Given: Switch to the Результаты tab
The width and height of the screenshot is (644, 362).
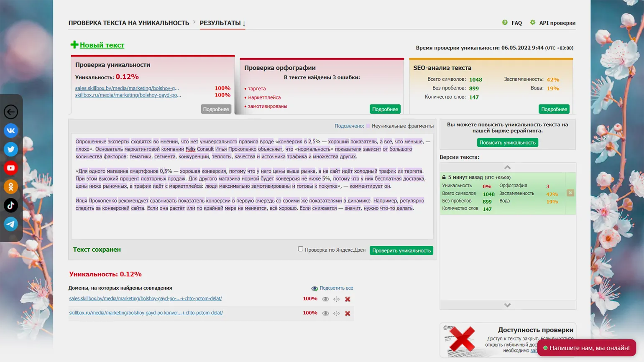Looking at the screenshot, I should coord(220,23).
